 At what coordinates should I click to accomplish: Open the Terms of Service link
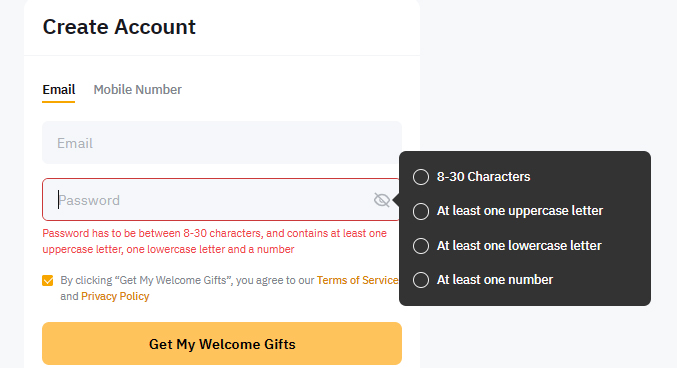pyautogui.click(x=357, y=280)
